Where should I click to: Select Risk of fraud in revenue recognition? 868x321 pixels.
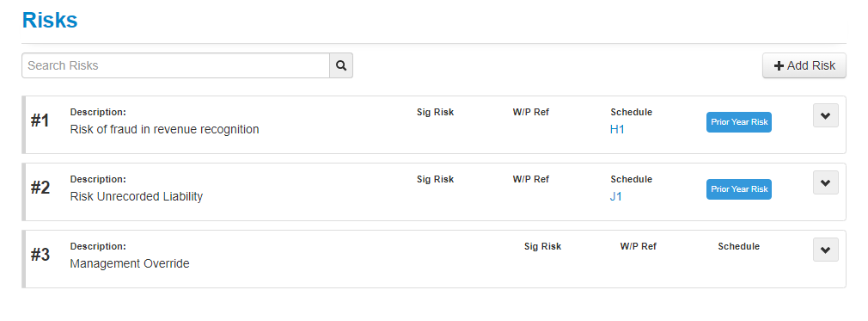pos(164,130)
